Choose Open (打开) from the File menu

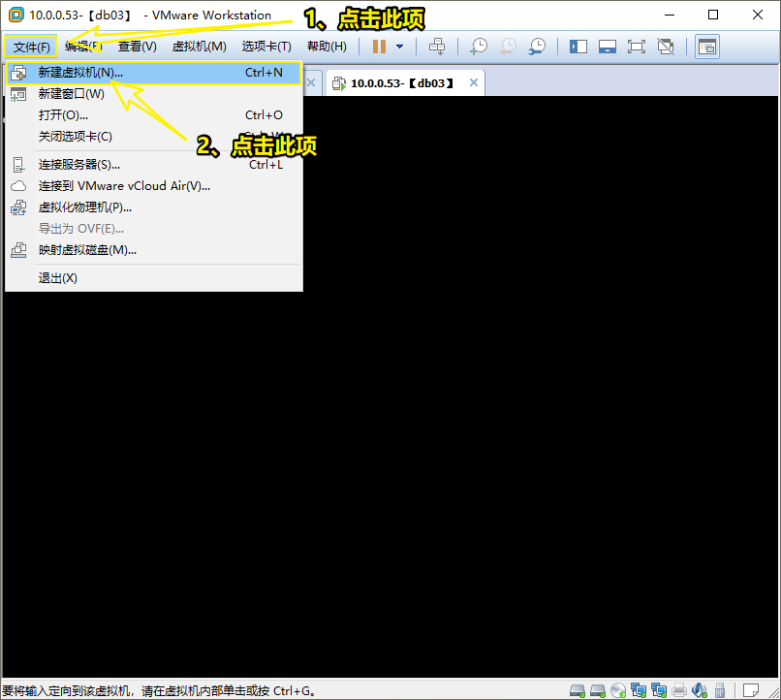click(x=63, y=115)
